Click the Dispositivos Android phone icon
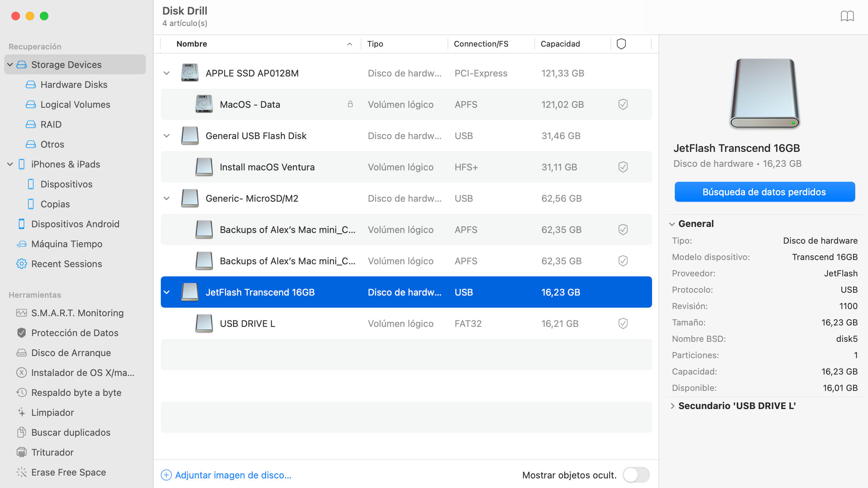Viewport: 868px width, 488px height. (x=21, y=224)
